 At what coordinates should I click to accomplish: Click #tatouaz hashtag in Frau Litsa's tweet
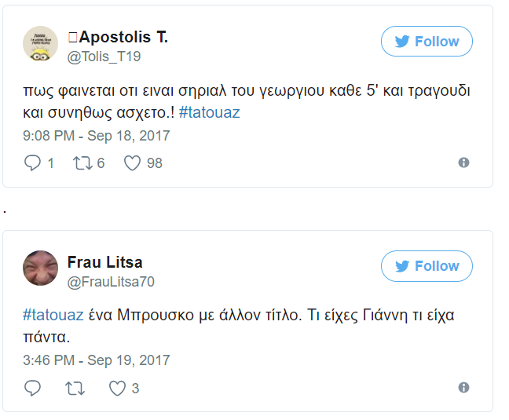[53, 316]
